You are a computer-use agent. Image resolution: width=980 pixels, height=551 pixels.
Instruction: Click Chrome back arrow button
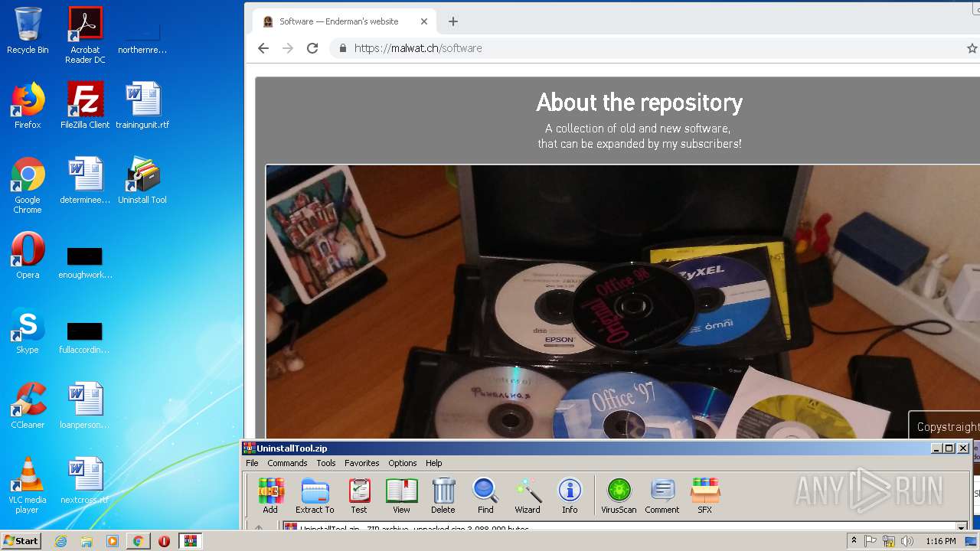[263, 48]
